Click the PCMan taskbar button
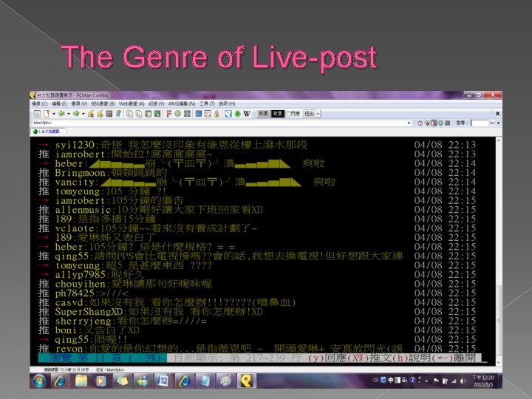The width and height of the screenshot is (532, 399). [x=247, y=381]
